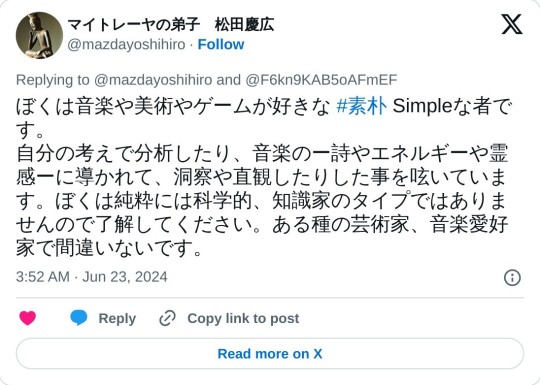Click the Read more on X button
This screenshot has width=540, height=385.
point(270,354)
